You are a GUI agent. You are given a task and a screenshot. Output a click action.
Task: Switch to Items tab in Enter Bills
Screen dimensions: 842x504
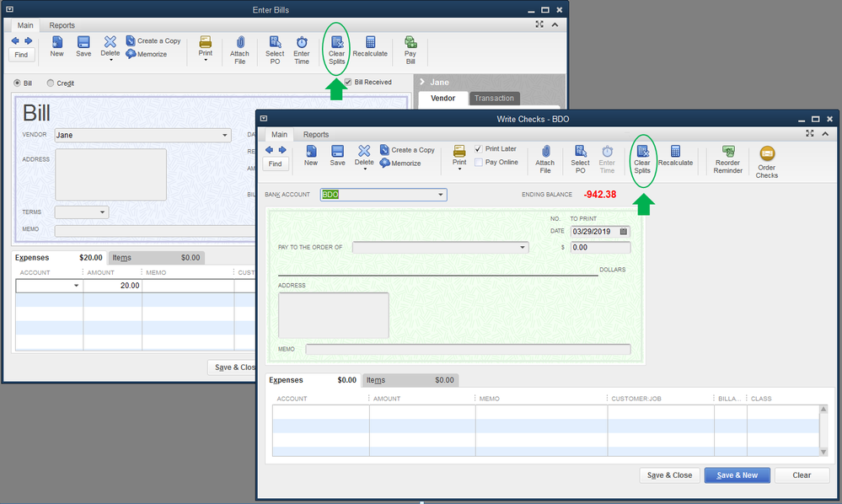coord(156,258)
